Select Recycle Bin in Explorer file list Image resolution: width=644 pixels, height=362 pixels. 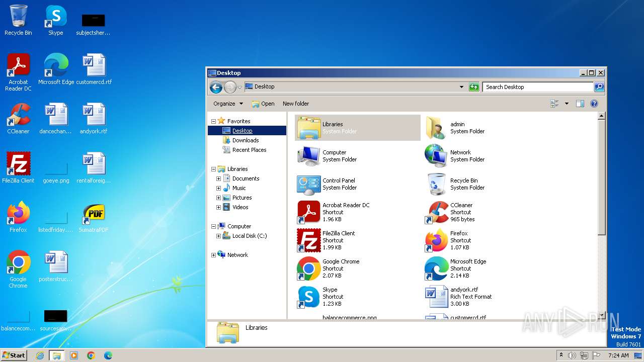(x=436, y=184)
